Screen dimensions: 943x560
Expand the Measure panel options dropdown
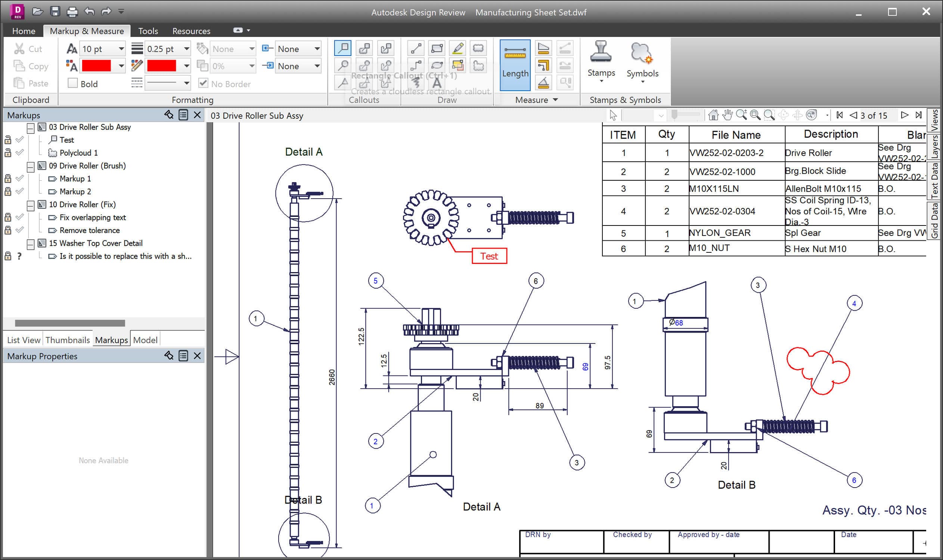[555, 100]
